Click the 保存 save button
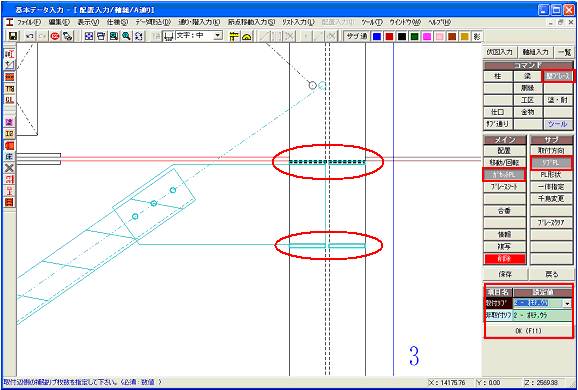 [505, 275]
